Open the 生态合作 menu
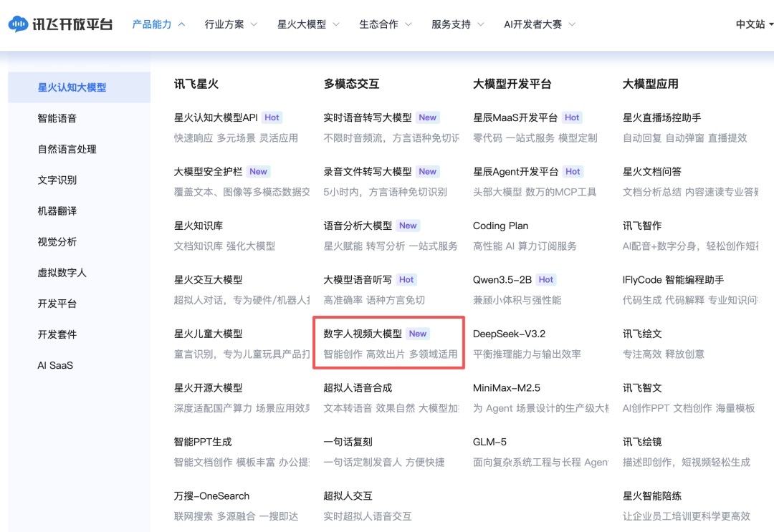 click(x=378, y=24)
